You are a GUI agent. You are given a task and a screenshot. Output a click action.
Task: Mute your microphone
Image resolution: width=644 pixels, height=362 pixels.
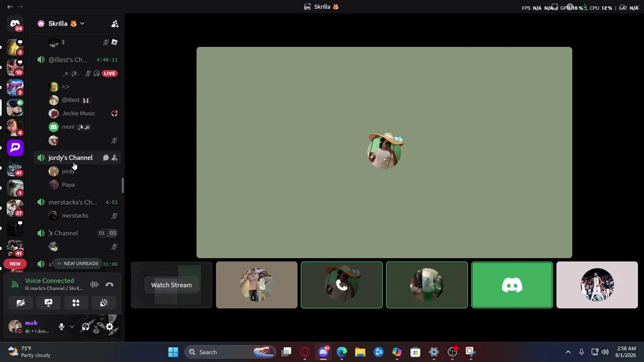tap(61, 327)
